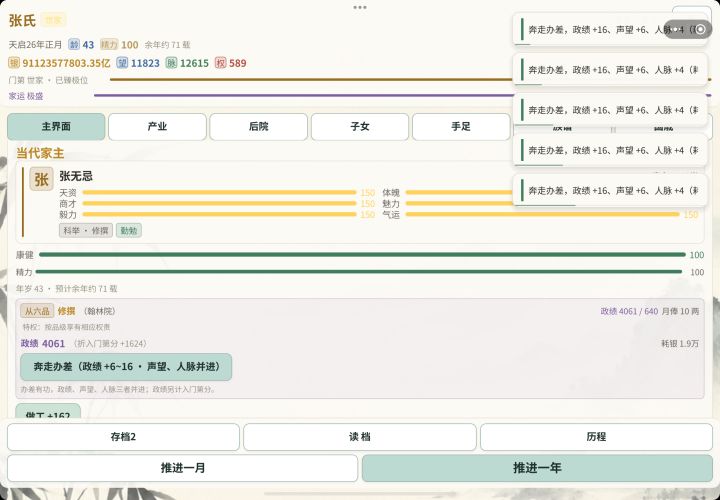Click the (翰林院) label
Image resolution: width=720 pixels, height=500 pixels.
[x=99, y=311]
